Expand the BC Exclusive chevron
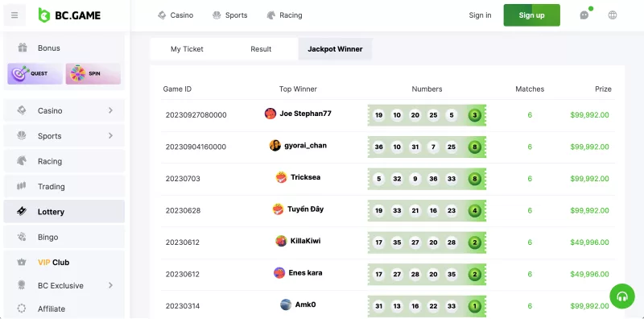 click(110, 285)
